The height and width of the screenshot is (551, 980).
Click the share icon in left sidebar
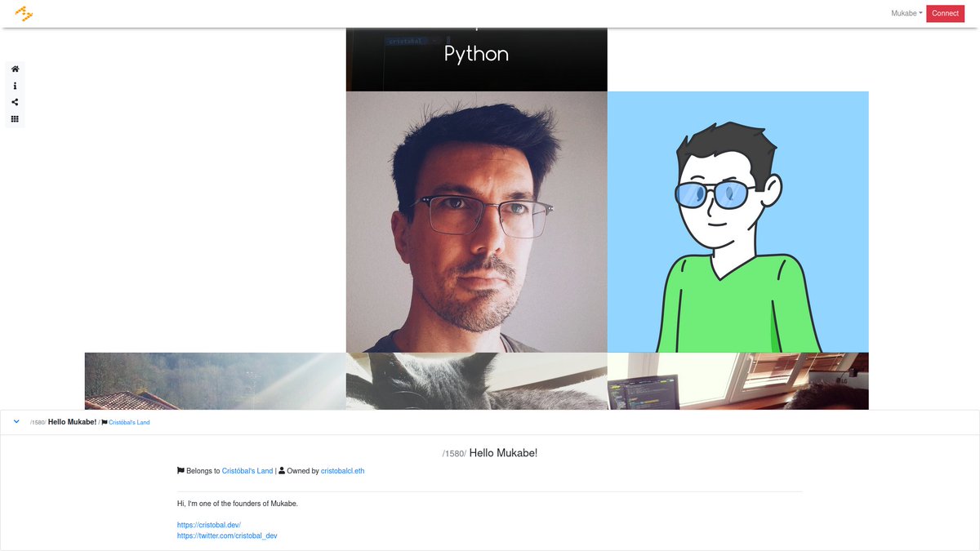pos(15,102)
